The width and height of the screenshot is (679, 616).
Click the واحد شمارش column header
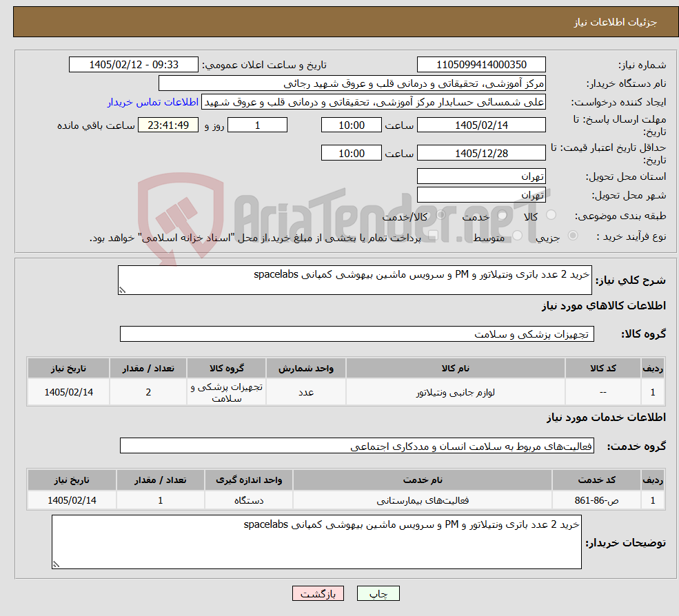click(x=306, y=369)
